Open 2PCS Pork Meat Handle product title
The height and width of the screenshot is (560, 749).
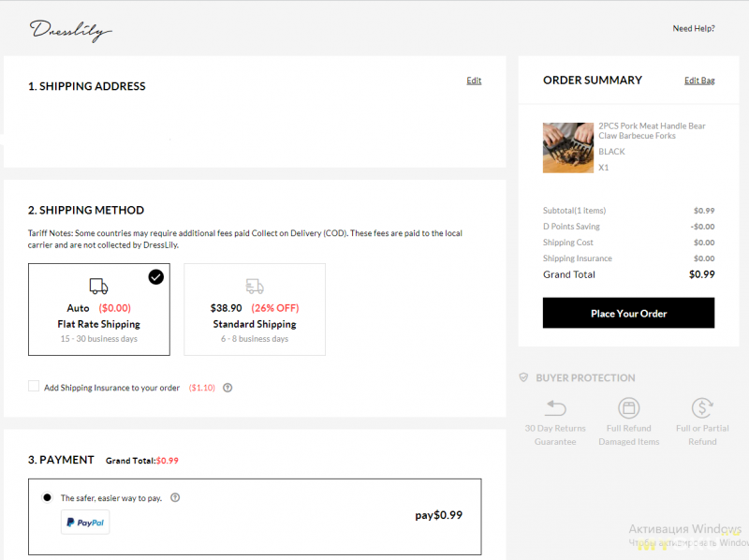point(652,131)
